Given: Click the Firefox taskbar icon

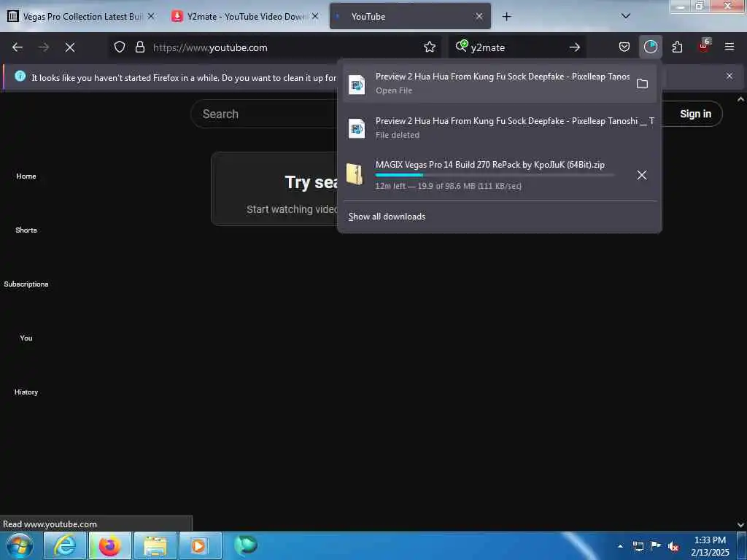Looking at the screenshot, I should [109, 545].
